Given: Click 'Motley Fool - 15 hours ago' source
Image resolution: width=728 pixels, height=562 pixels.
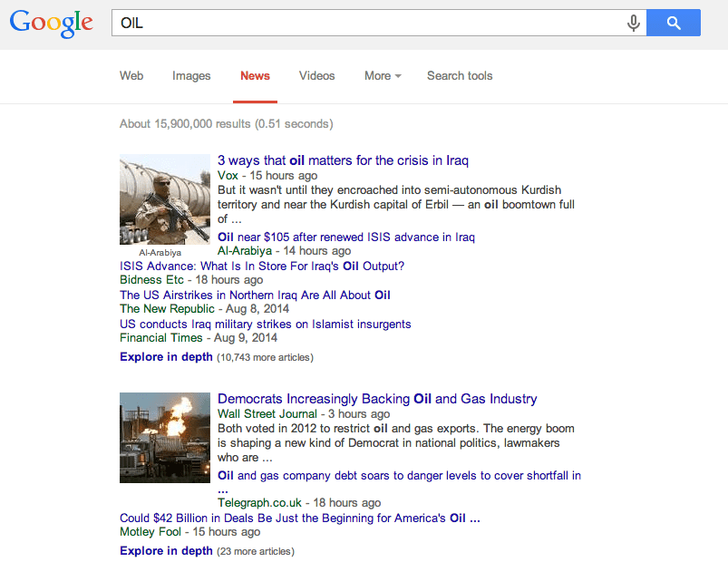Looking at the screenshot, I should tap(189, 532).
